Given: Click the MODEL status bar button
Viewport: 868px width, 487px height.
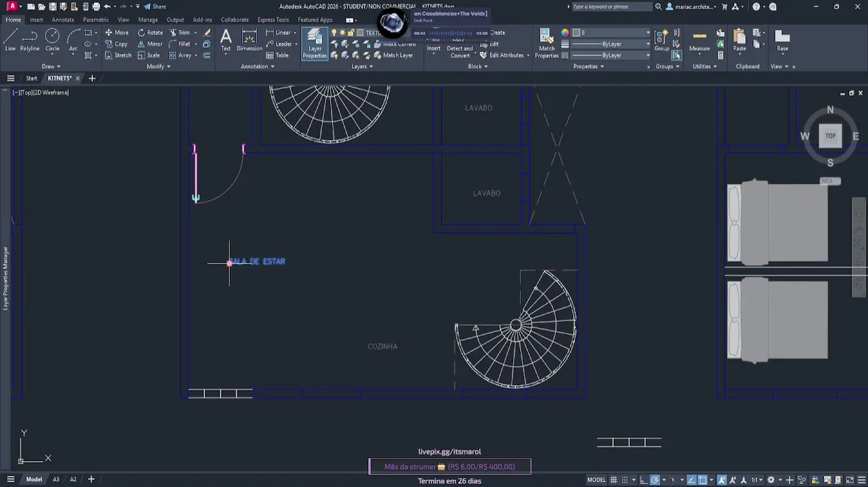Looking at the screenshot, I should pos(596,480).
